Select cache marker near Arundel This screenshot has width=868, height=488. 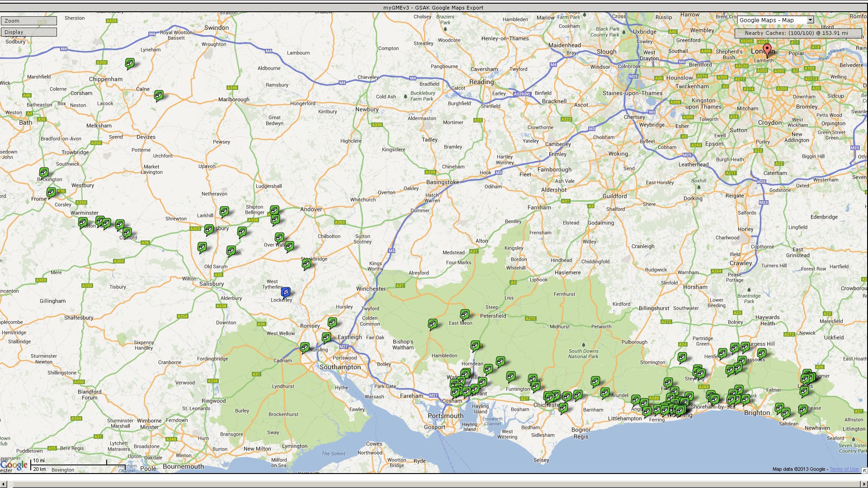point(605,392)
